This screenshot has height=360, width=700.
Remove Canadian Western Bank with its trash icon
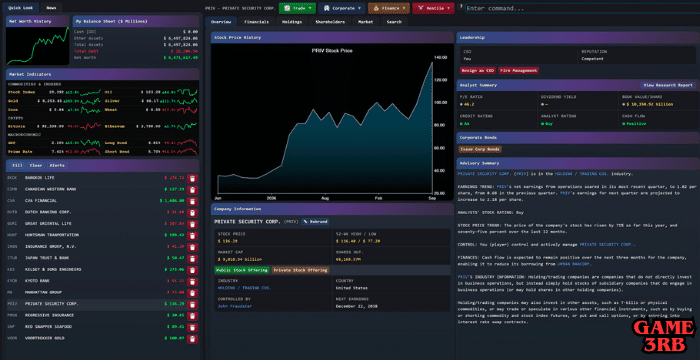(x=192, y=189)
